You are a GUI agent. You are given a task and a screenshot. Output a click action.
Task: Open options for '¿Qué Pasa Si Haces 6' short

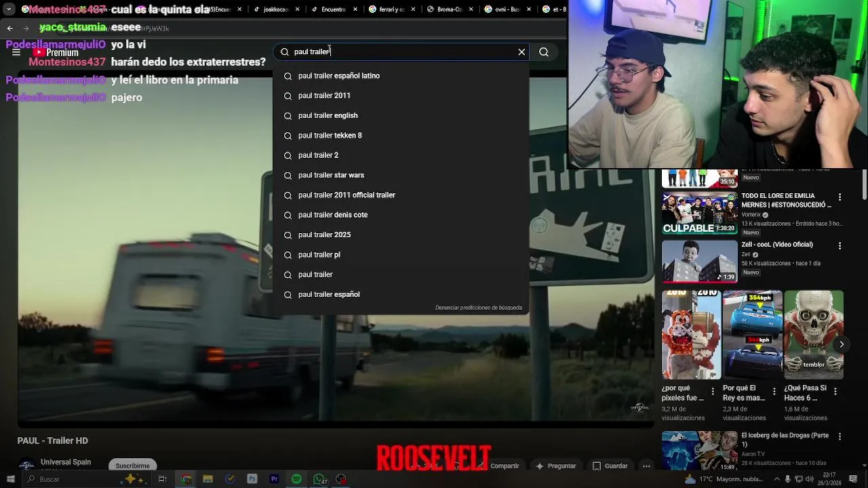coord(835,391)
